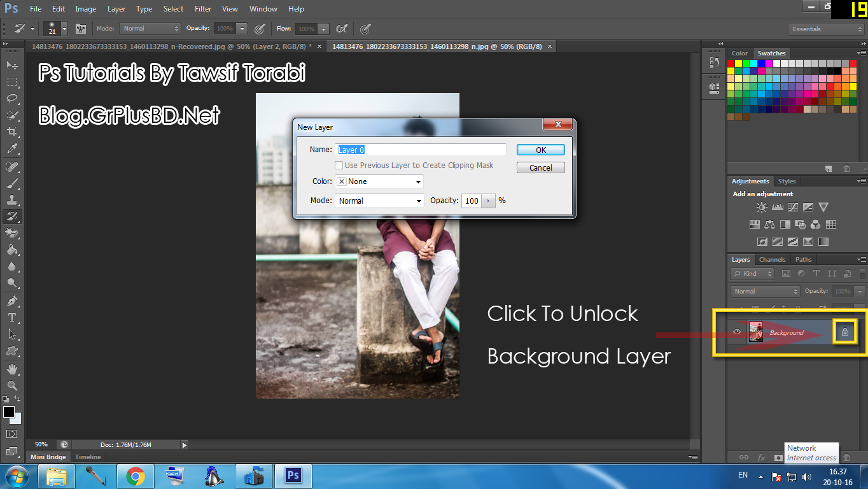Switch to the Channels tab
Viewport: 868px width, 489px height.
click(772, 260)
